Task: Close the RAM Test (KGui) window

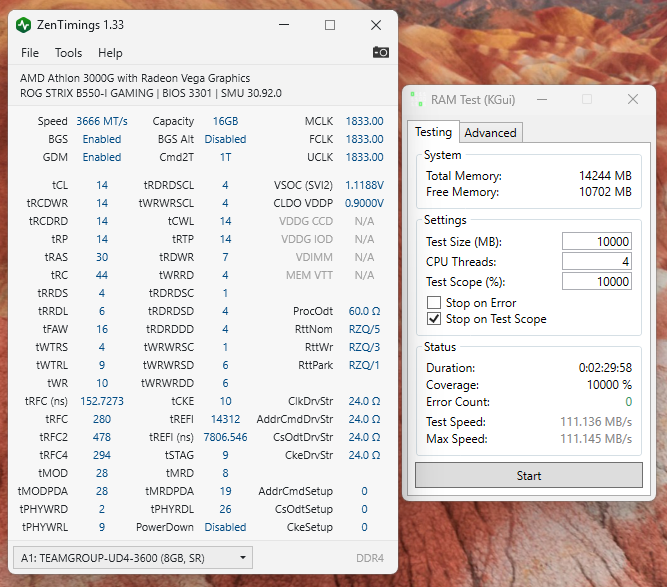Action: [633, 100]
